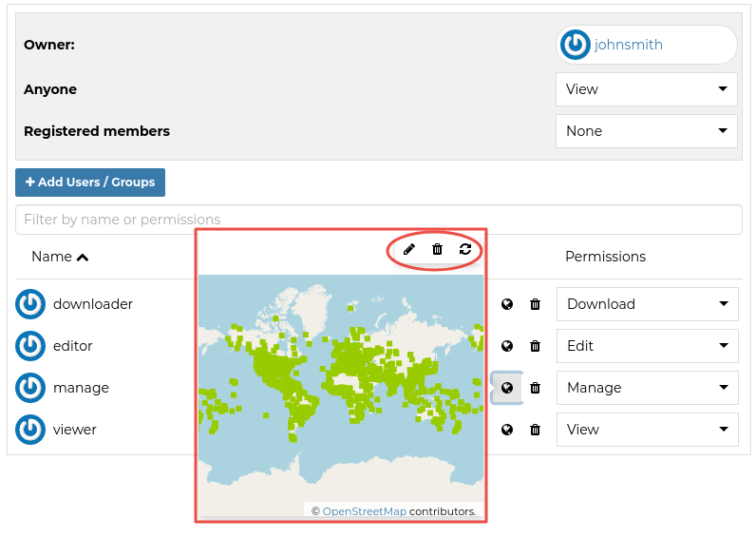The width and height of the screenshot is (756, 557).
Task: Click highlighted globe icon in manage row
Action: click(x=507, y=388)
